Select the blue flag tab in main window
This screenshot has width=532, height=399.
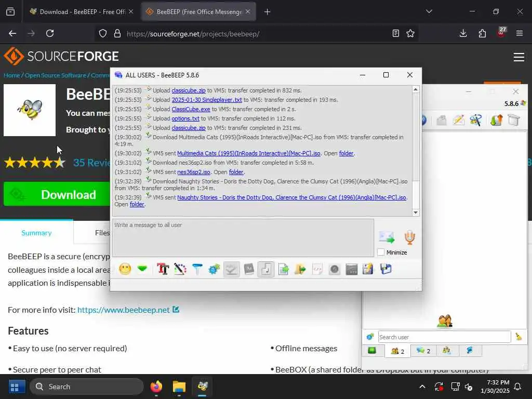470,351
